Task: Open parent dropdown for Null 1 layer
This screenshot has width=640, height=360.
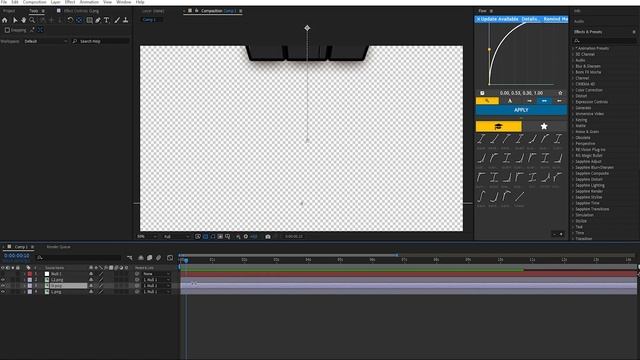Action: (x=156, y=274)
